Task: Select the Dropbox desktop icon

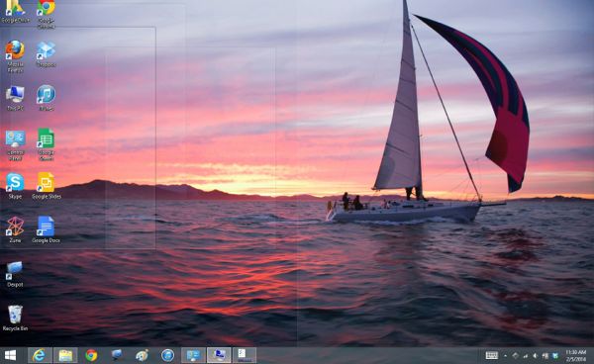Action: point(46,54)
